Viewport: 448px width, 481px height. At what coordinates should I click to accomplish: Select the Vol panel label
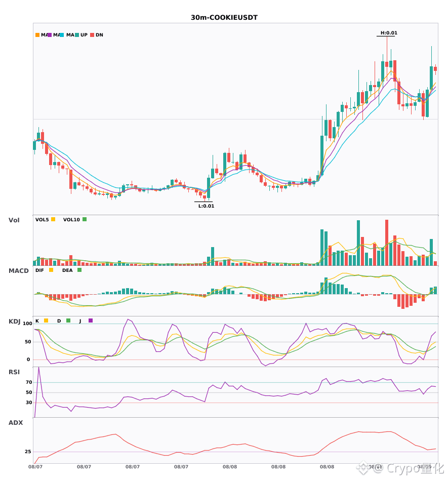coord(14,220)
